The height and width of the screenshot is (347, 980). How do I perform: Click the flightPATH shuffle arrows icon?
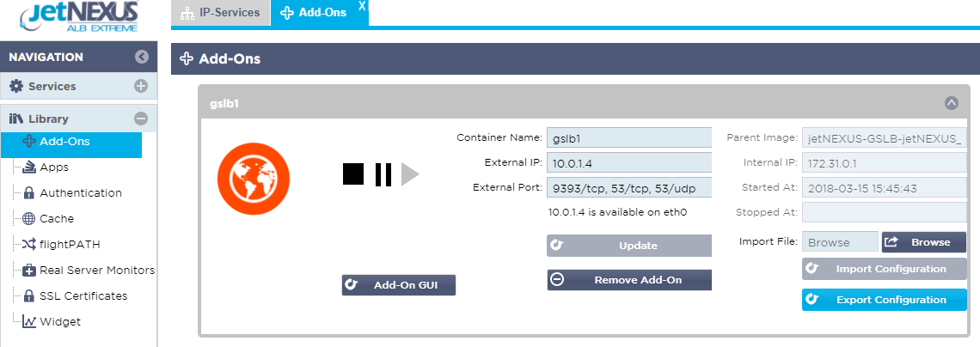(x=28, y=244)
